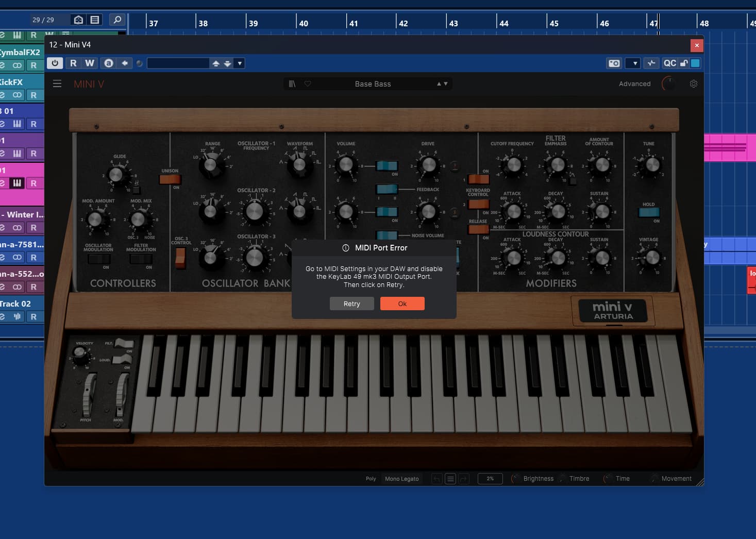Toggle Write automation W button in plugin header
The height and width of the screenshot is (539, 756).
click(90, 63)
